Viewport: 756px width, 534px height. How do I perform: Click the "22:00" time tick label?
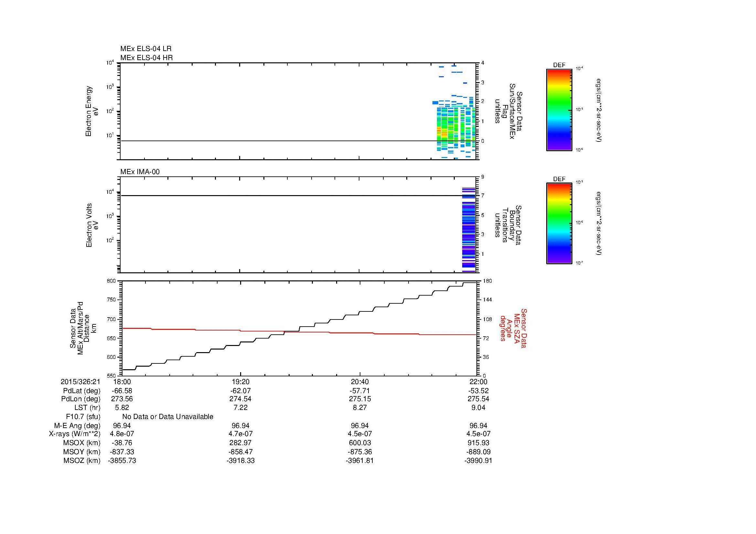click(x=478, y=382)
